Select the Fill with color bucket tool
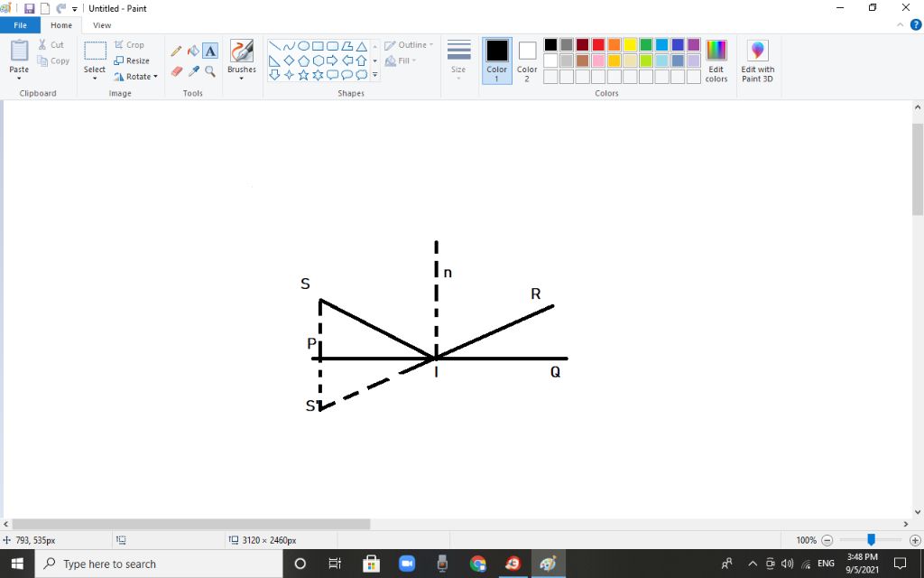The height and width of the screenshot is (578, 924). [193, 51]
